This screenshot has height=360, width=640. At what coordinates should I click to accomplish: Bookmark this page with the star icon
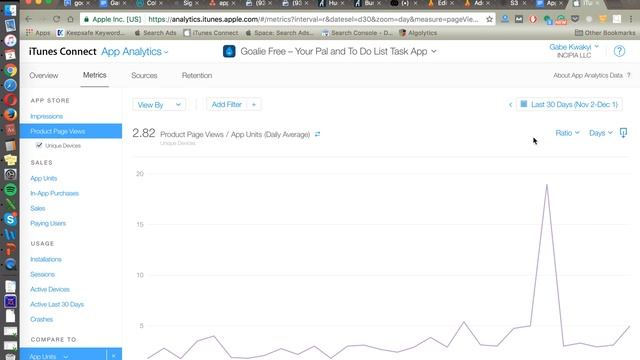[x=489, y=19]
